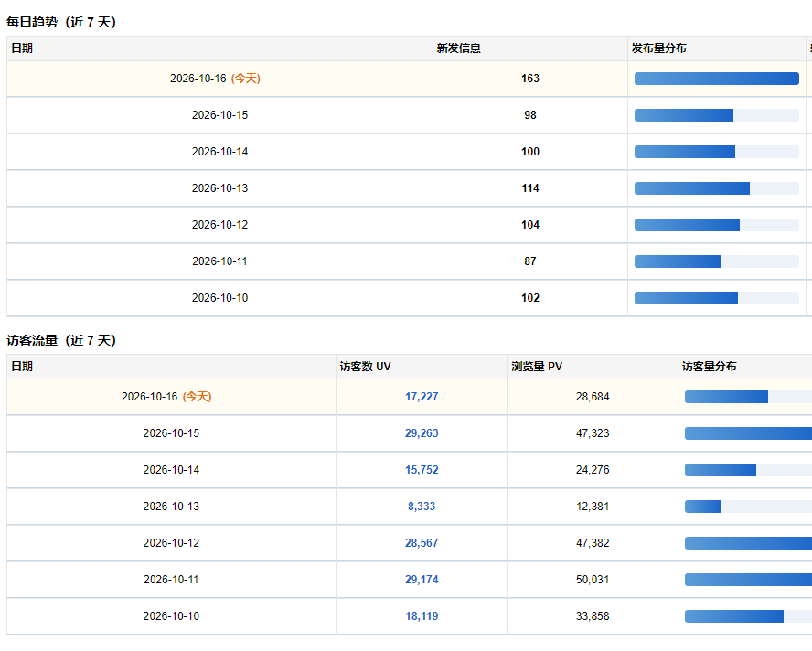Open the 17,227 visitor UV link

(422, 397)
